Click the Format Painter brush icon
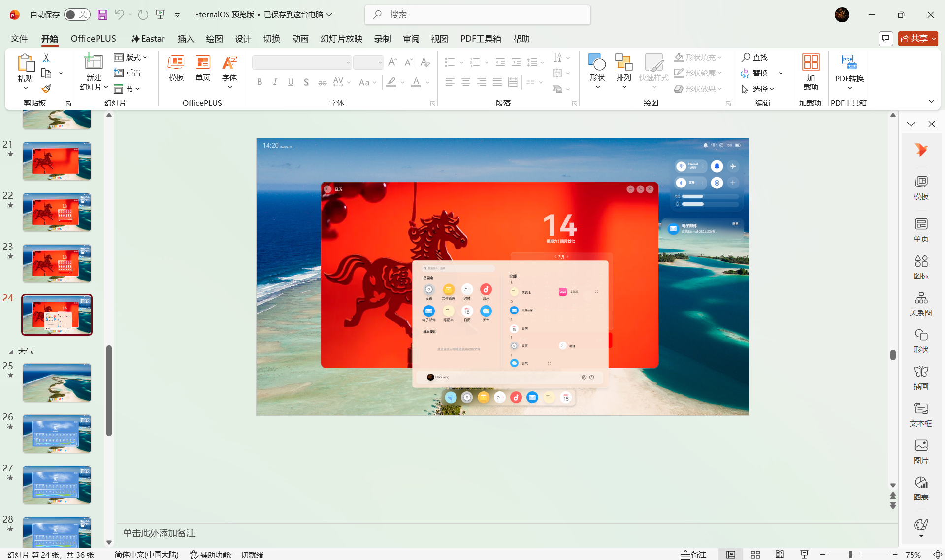Viewport: 945px width, 560px height. [46, 89]
